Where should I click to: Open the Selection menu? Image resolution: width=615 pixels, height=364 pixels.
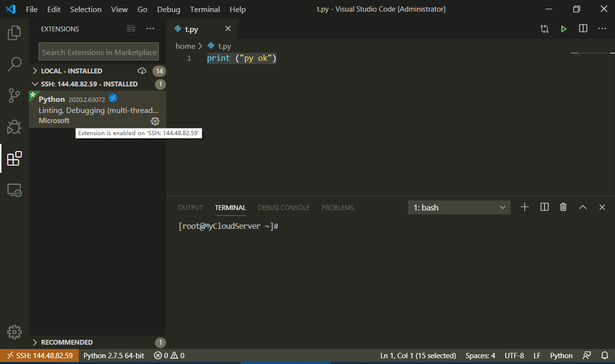[86, 9]
